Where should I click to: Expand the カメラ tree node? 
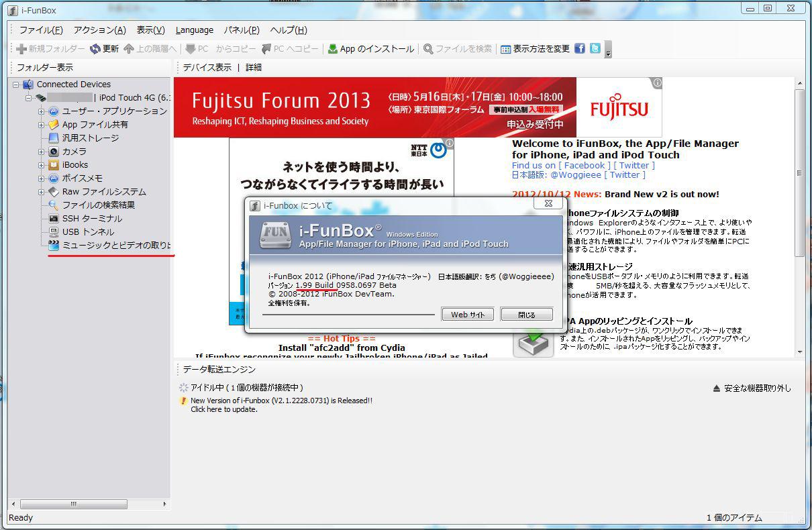pos(41,152)
